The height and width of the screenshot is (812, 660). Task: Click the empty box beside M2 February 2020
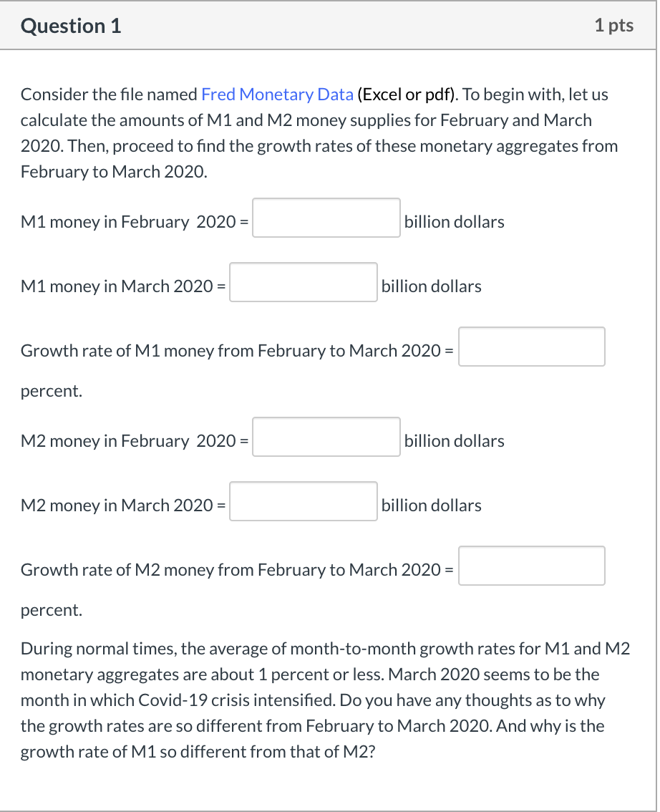(x=326, y=436)
